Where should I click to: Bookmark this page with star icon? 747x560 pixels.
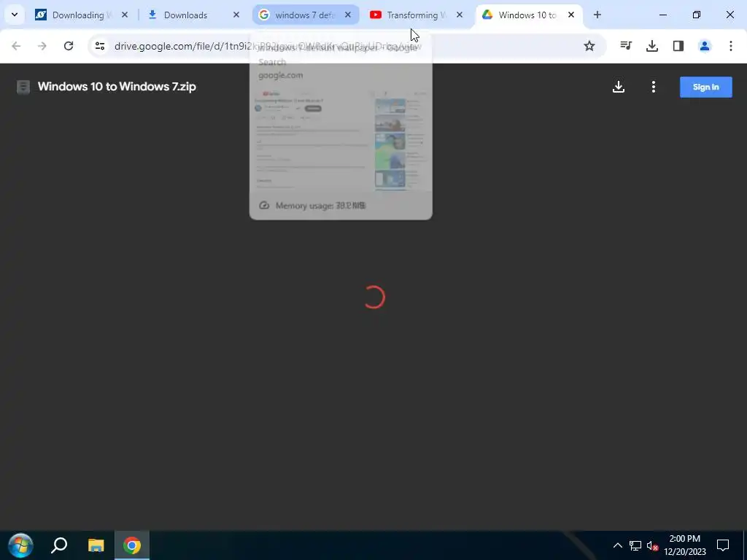[x=589, y=46]
